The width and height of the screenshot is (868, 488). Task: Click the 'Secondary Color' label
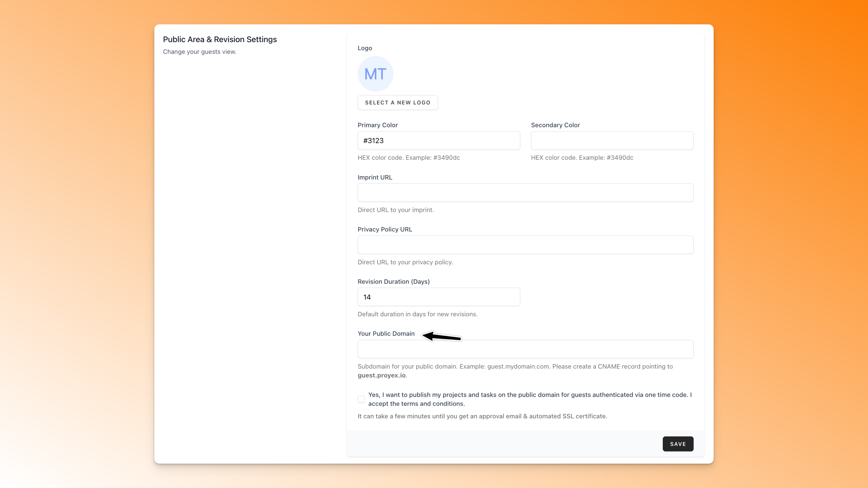(555, 125)
